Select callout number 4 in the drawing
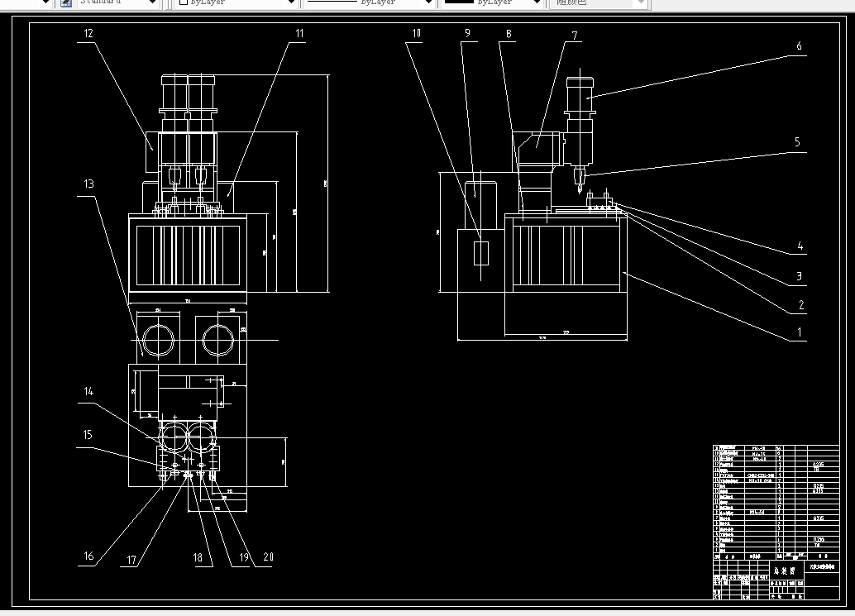 [800, 246]
